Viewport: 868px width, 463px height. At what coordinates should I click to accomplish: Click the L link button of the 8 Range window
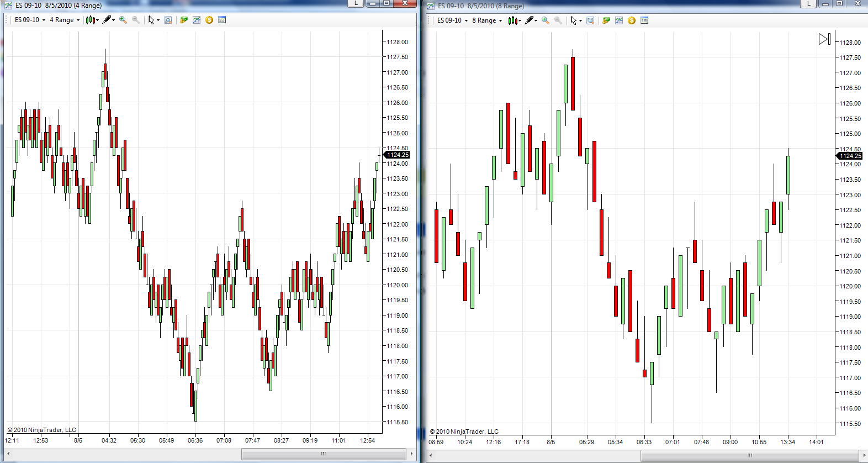tap(809, 3)
